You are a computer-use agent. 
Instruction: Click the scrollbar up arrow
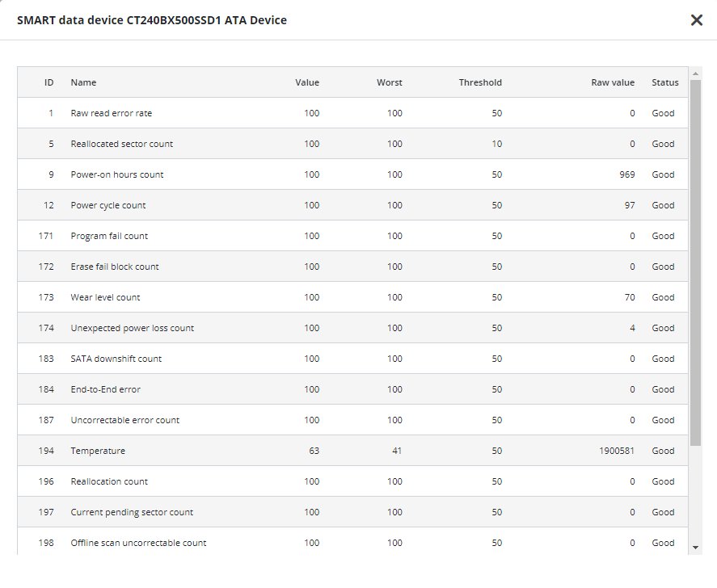pos(695,73)
